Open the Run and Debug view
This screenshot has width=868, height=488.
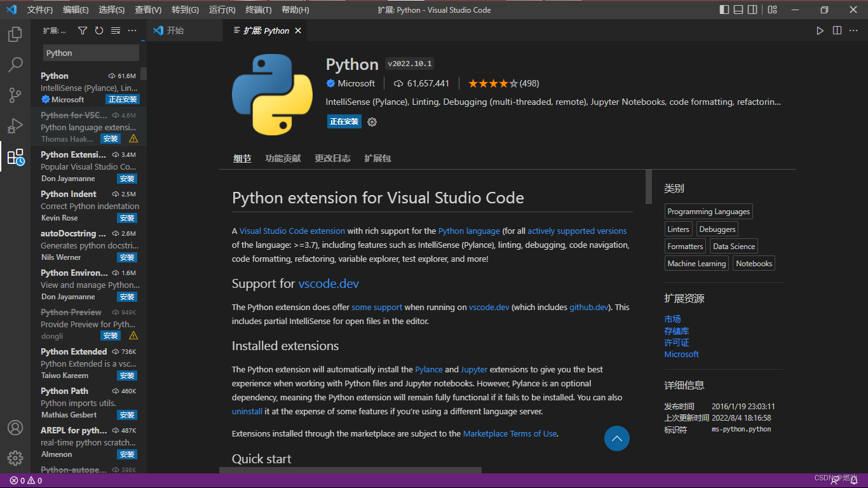tap(15, 126)
